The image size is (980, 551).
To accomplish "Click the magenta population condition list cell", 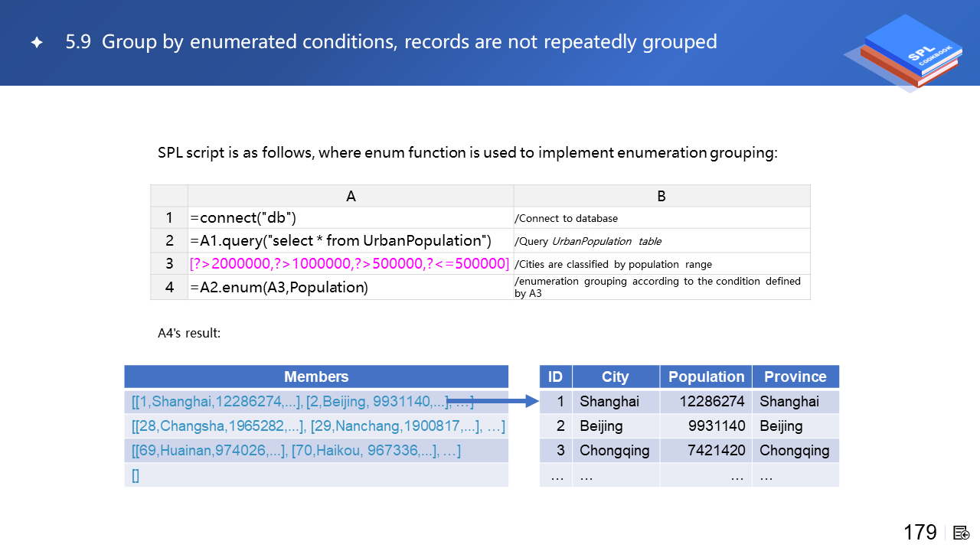I will [x=350, y=264].
